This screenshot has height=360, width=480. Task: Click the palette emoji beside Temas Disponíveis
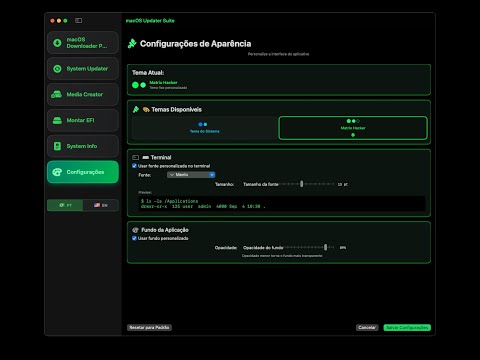[146, 109]
